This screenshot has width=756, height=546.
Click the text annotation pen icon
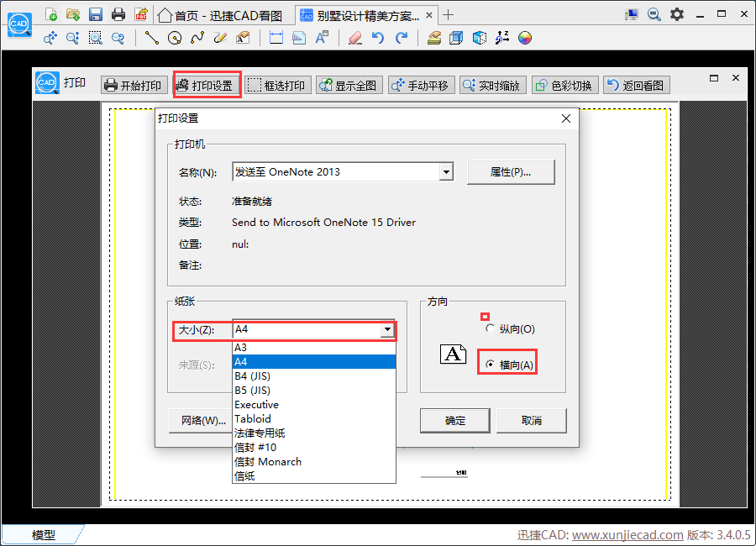tap(243, 38)
